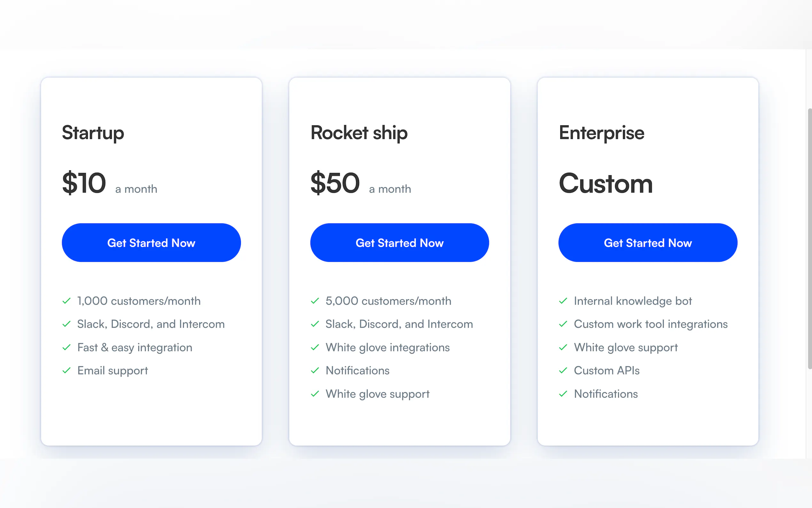
Task: Click Get Started Now under Startup plan
Action: 151,242
